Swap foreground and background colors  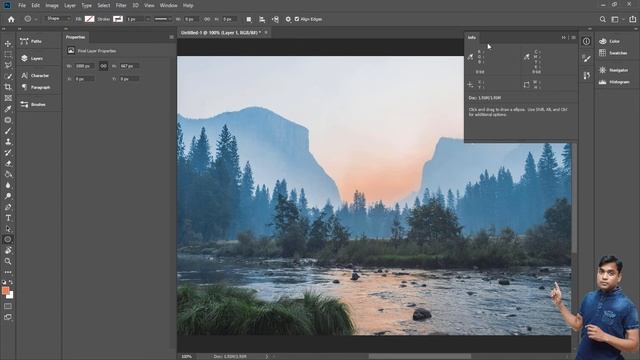11,282
